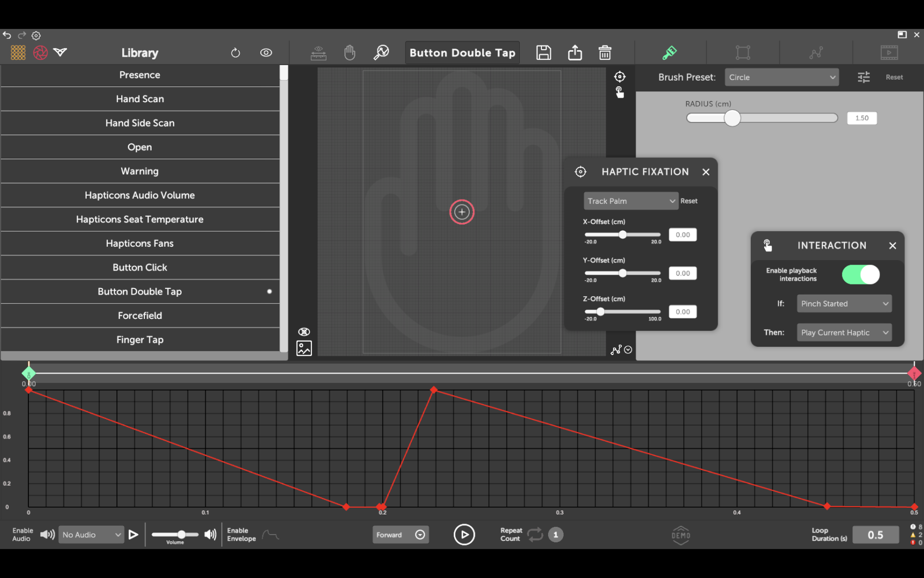Click the red camera shutter icon
This screenshot has height=578, width=924.
[40, 53]
